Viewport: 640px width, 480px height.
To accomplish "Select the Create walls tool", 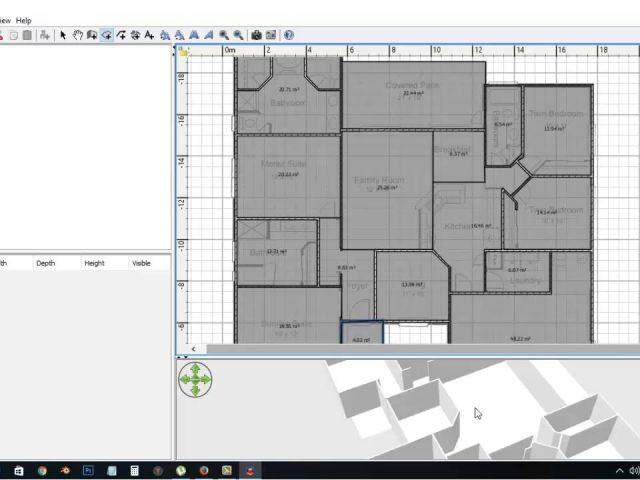I will pyautogui.click(x=91, y=35).
